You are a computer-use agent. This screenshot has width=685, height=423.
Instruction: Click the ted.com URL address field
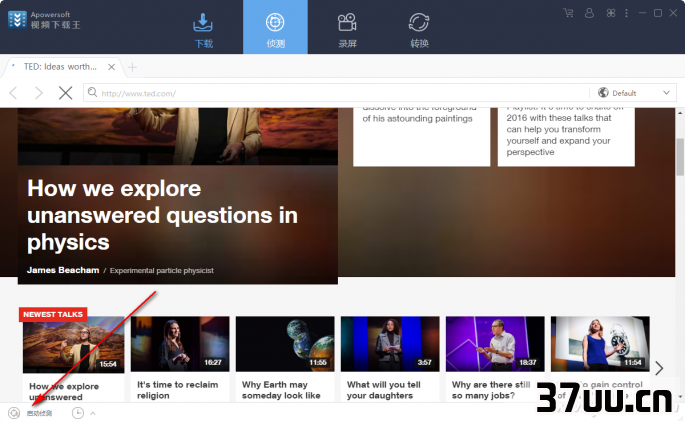336,93
